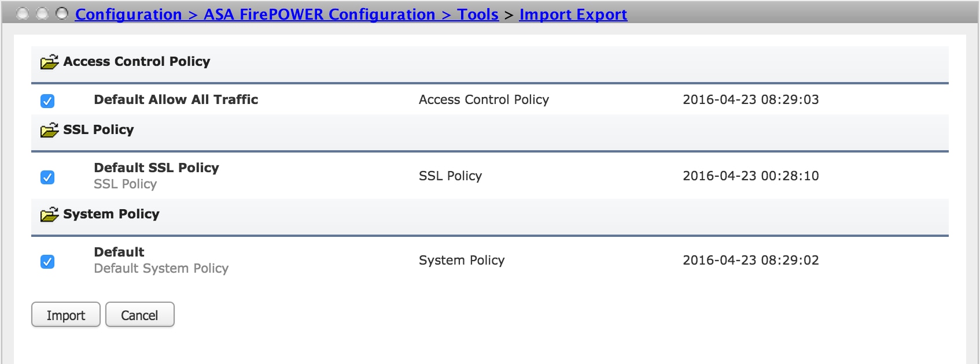Click the System Policy type cell
The image size is (980, 364).
coord(462,260)
